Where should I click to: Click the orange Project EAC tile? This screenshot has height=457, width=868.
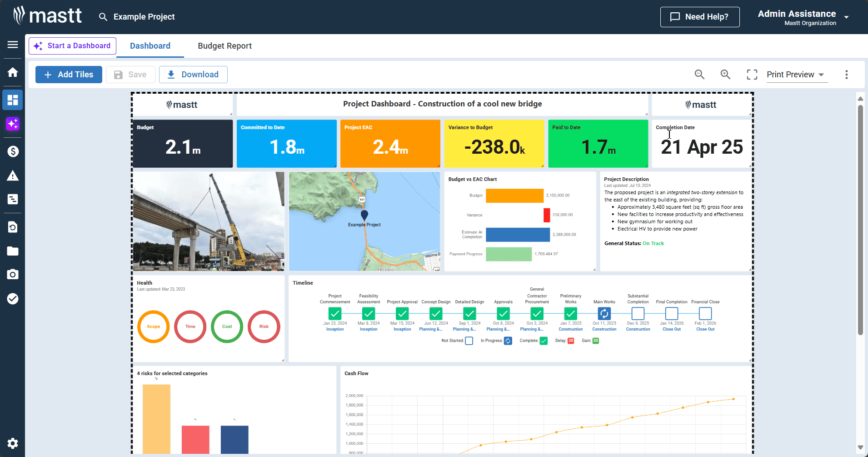point(390,144)
